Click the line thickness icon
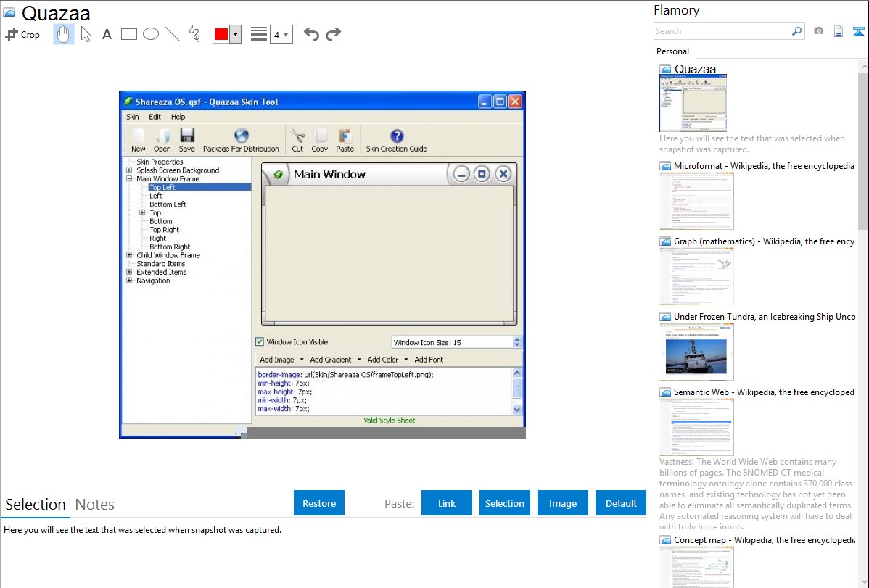Screen dimensions: 869x588 click(258, 34)
